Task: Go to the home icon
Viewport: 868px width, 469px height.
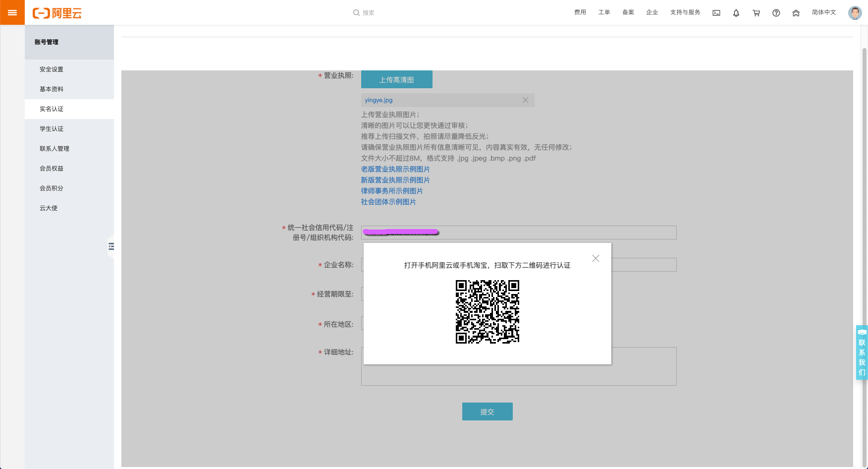Action: [x=796, y=13]
